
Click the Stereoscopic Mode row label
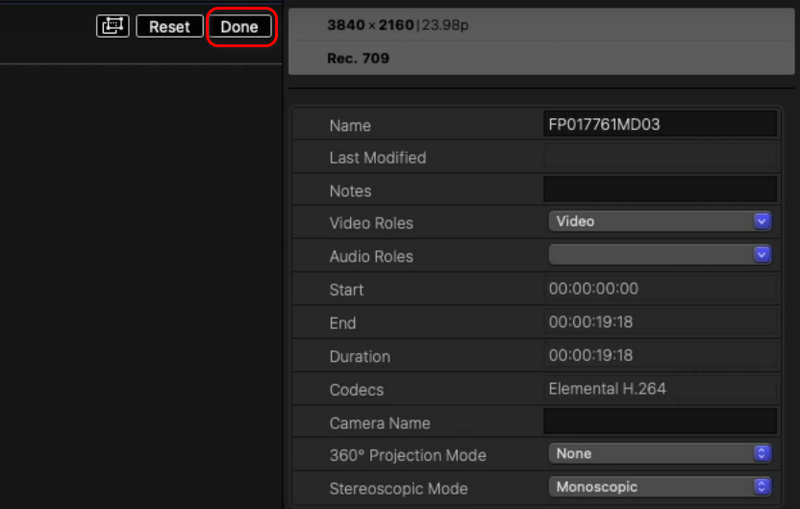[x=398, y=489]
